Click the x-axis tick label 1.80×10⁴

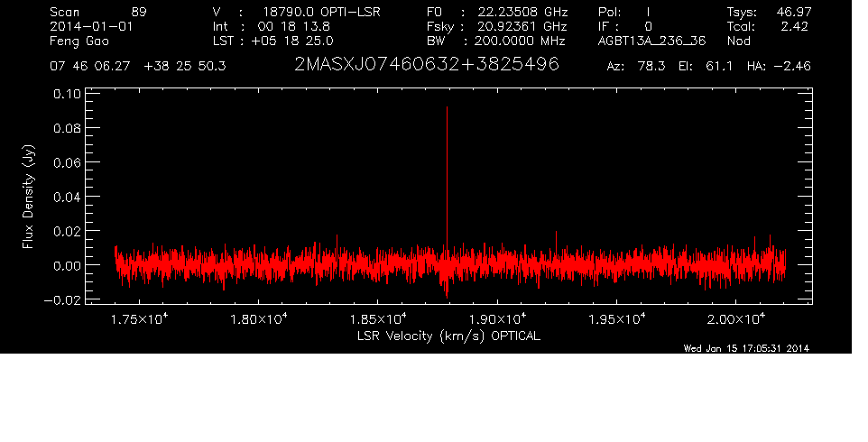259,319
